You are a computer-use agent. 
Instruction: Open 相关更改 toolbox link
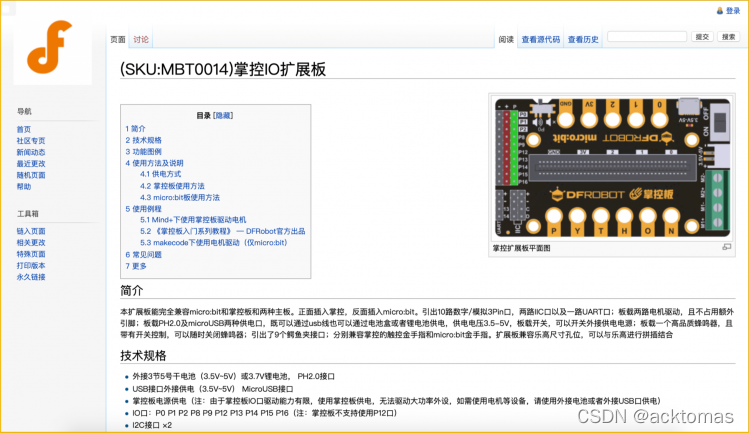point(31,243)
